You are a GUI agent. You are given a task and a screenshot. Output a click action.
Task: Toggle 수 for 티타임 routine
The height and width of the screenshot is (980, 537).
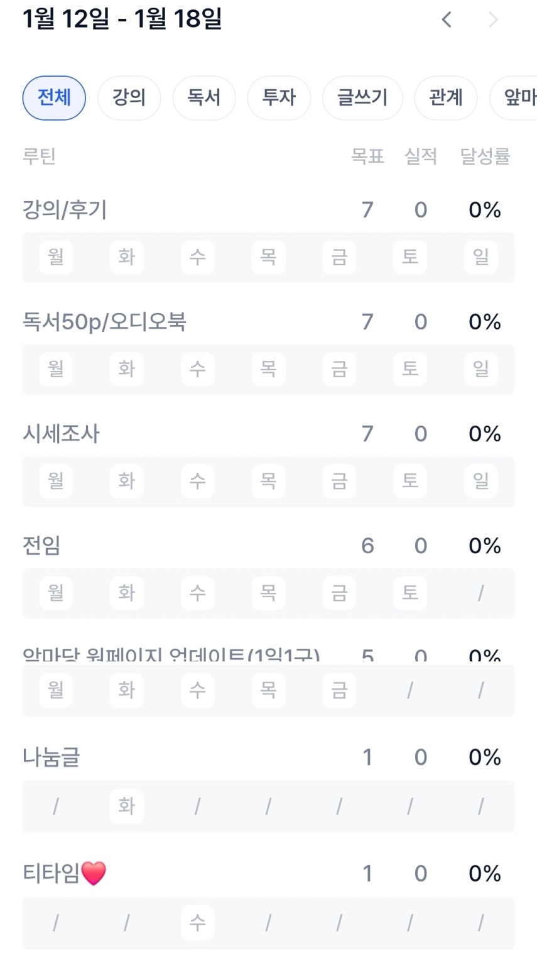198,922
